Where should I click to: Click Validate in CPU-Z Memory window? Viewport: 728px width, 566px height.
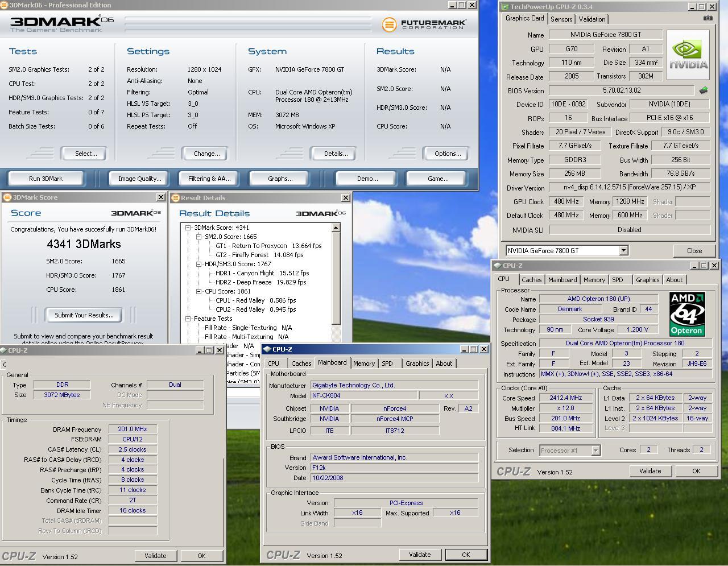click(x=155, y=556)
